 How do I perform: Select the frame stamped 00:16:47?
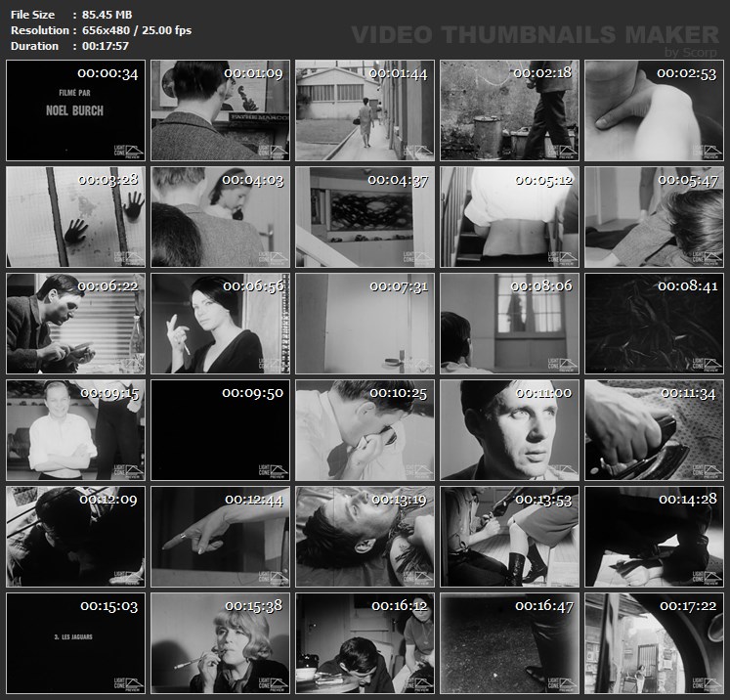pyautogui.click(x=510, y=643)
